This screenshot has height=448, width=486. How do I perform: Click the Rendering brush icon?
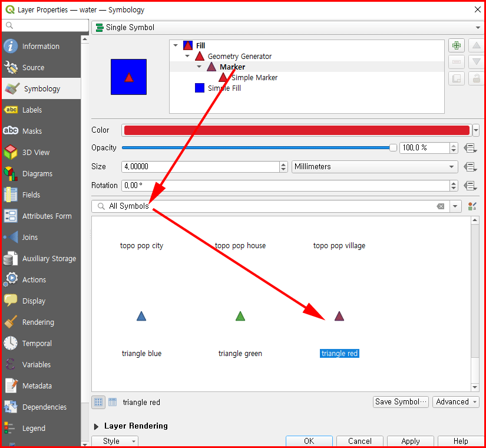pyautogui.click(x=11, y=322)
